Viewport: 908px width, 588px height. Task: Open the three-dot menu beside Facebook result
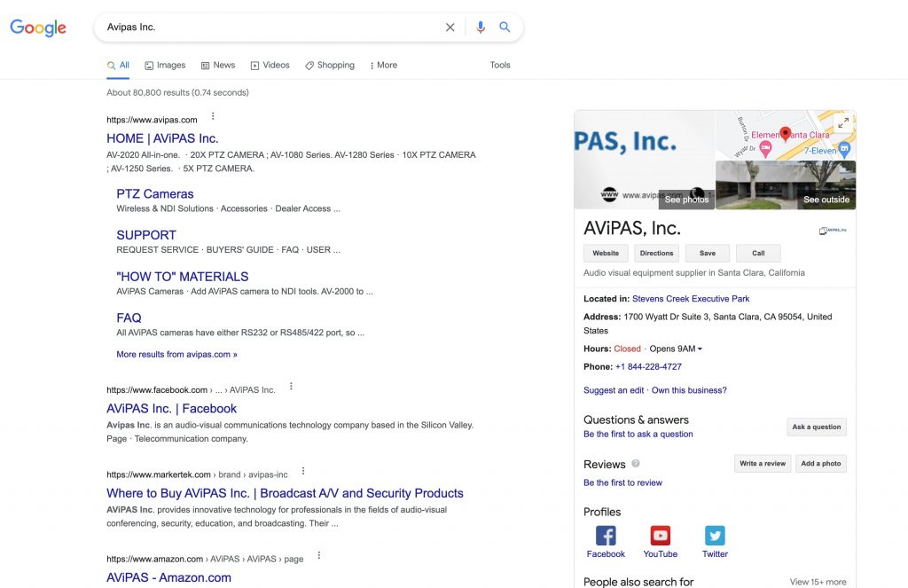(x=291, y=387)
